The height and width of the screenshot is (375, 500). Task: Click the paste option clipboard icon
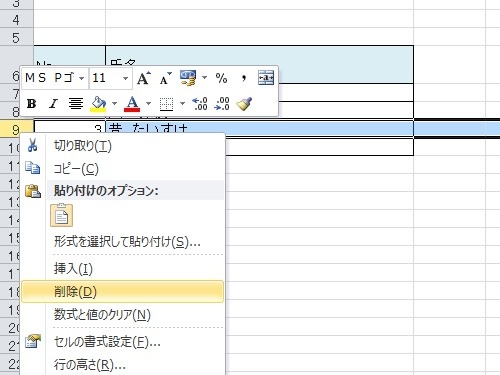pos(61,215)
